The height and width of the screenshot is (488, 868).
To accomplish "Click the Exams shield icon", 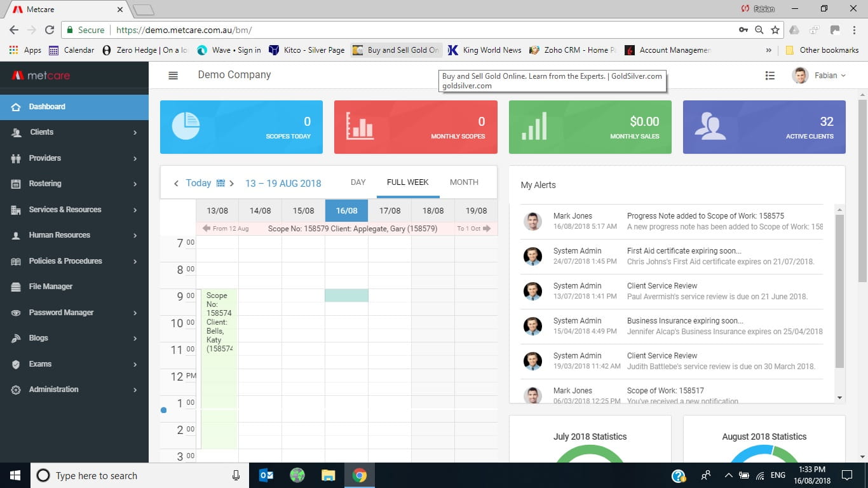I will point(16,364).
